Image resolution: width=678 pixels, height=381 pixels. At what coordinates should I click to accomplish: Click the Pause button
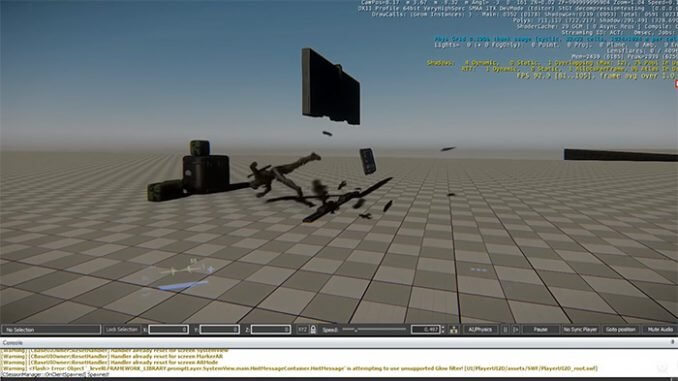click(x=540, y=330)
